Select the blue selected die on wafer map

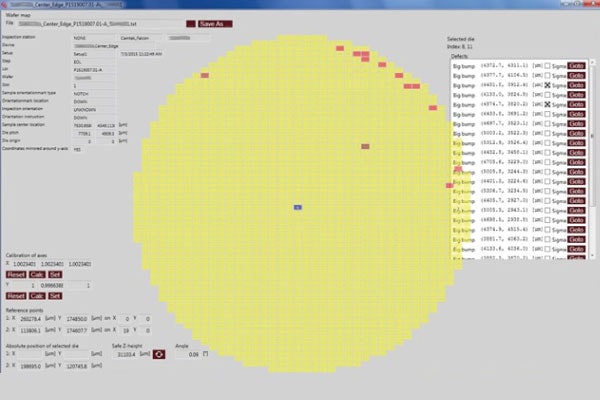298,207
